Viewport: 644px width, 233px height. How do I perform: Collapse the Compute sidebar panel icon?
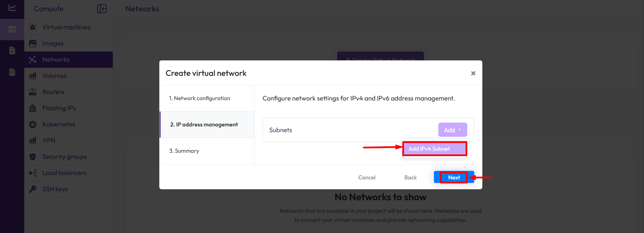(x=102, y=9)
